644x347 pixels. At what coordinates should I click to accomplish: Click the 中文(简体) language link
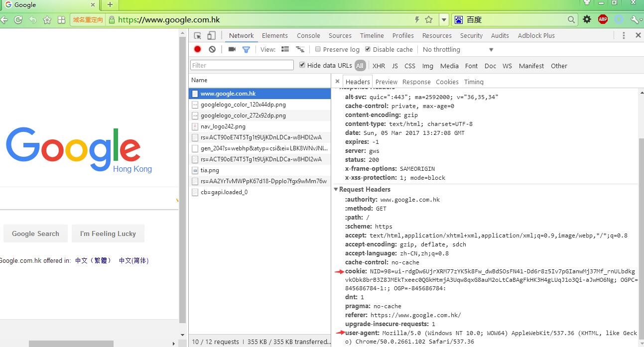tap(133, 260)
